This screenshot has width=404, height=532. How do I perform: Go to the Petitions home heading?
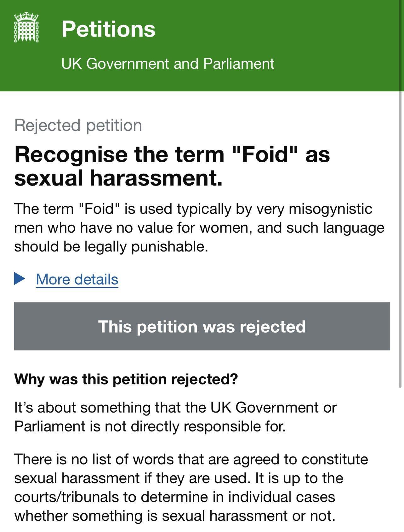108,29
